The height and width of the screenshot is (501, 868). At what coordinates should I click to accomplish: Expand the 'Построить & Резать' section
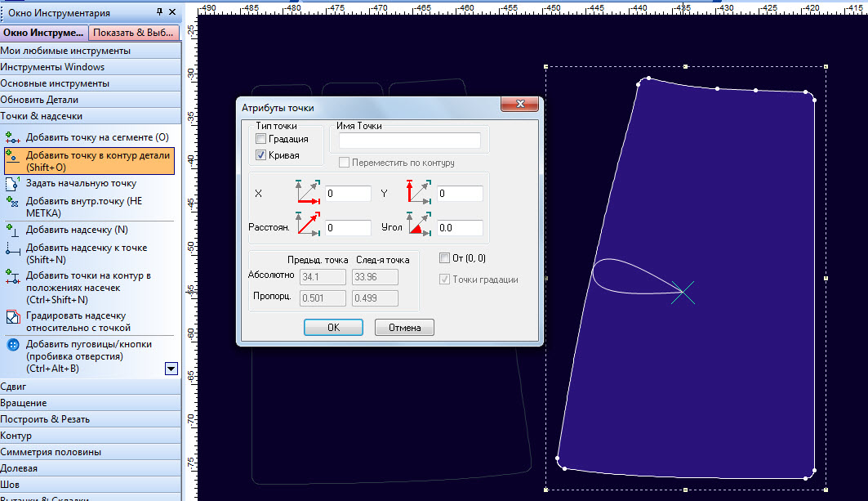[x=91, y=419]
